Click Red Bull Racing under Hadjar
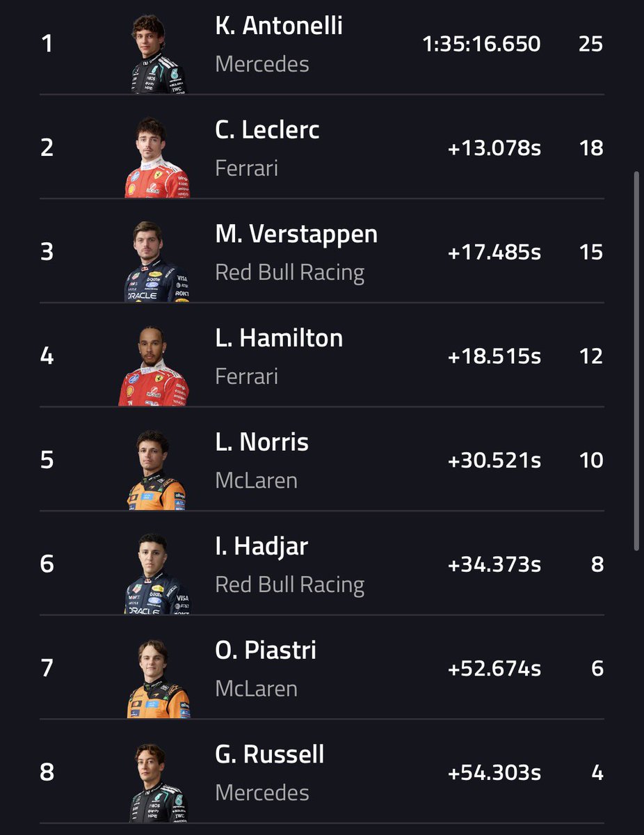Screen dimensions: 644x835 [290, 585]
